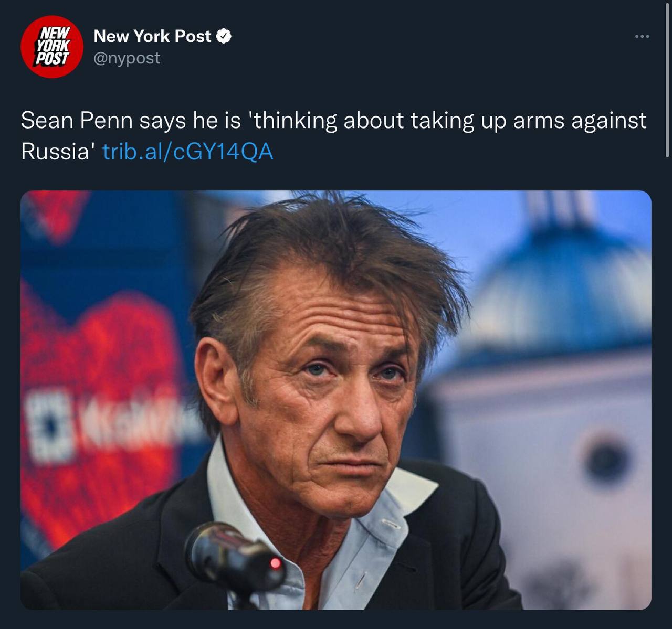Click the words 'Sean Penn' in the tweet
672x629 pixels.
click(x=77, y=121)
